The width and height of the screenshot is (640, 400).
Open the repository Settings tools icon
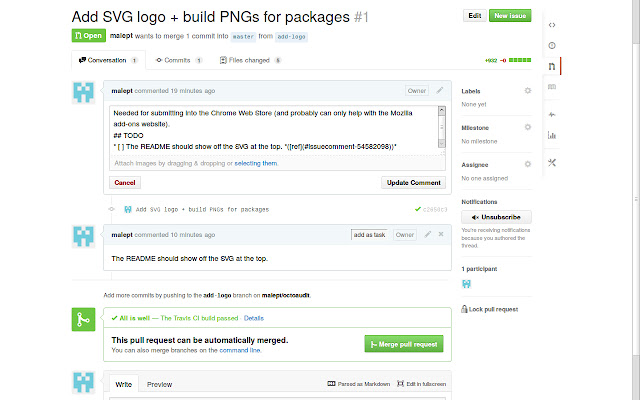(553, 162)
